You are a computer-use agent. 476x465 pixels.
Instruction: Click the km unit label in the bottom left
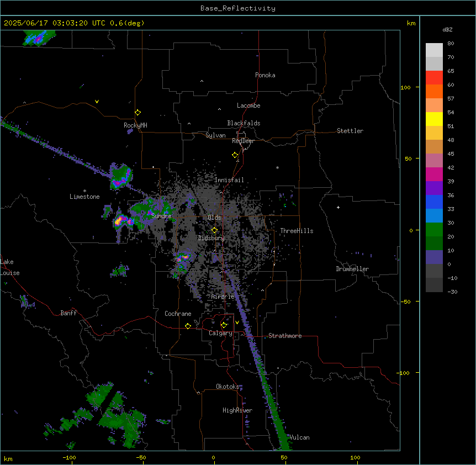[x=8, y=458]
